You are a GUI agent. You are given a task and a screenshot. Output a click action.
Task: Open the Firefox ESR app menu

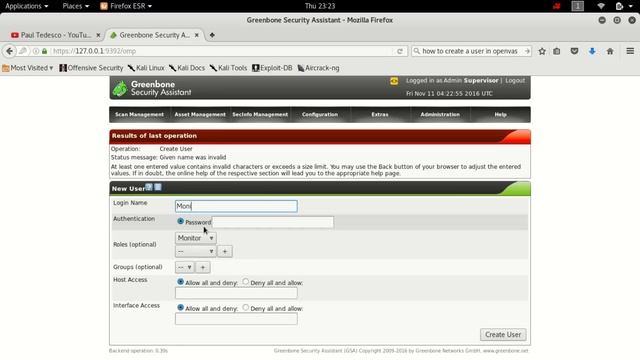[x=126, y=6]
